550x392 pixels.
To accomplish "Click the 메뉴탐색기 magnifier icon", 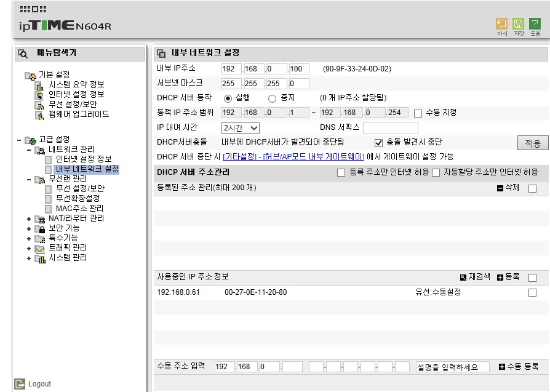I will point(23,54).
